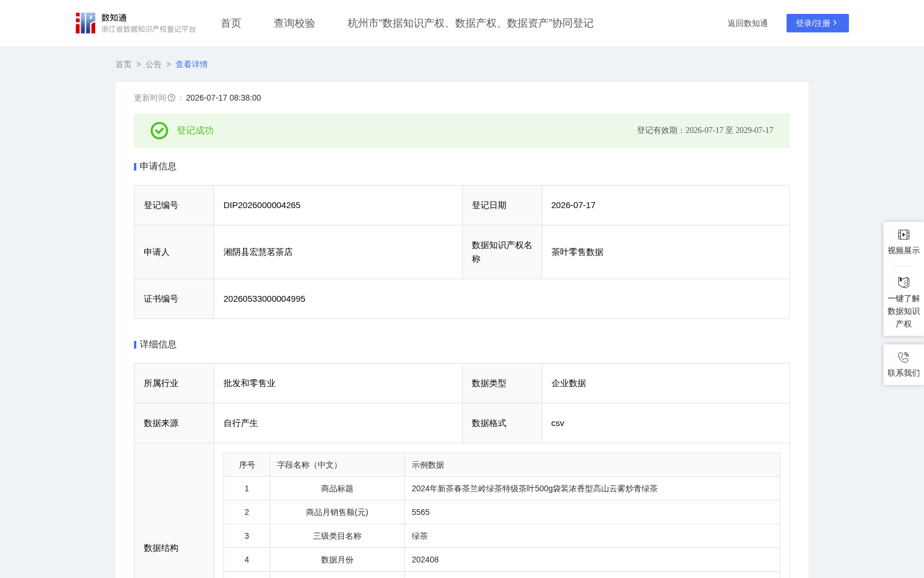
Task: Click the 登记有效期 date range text
Action: pos(705,131)
